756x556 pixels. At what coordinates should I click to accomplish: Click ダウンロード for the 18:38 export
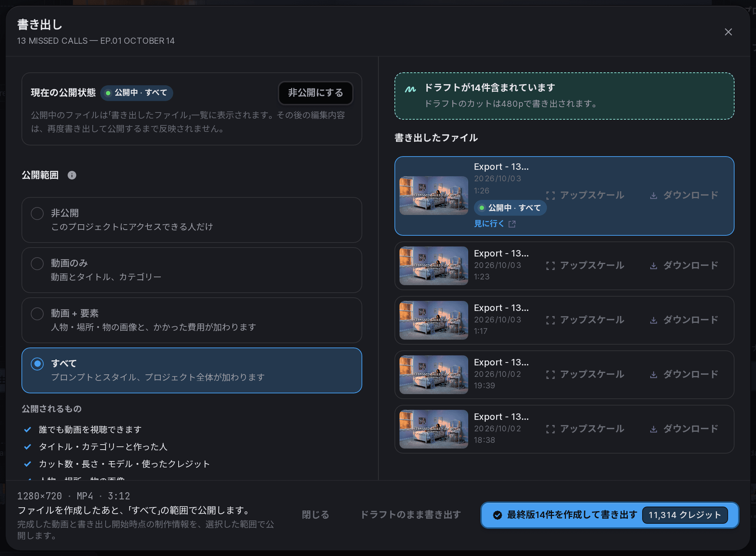coord(684,429)
